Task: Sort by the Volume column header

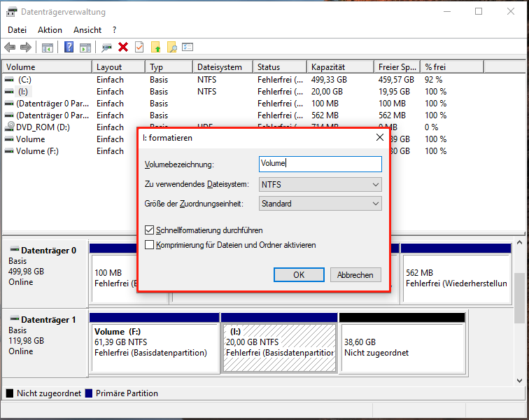Action: coord(48,66)
